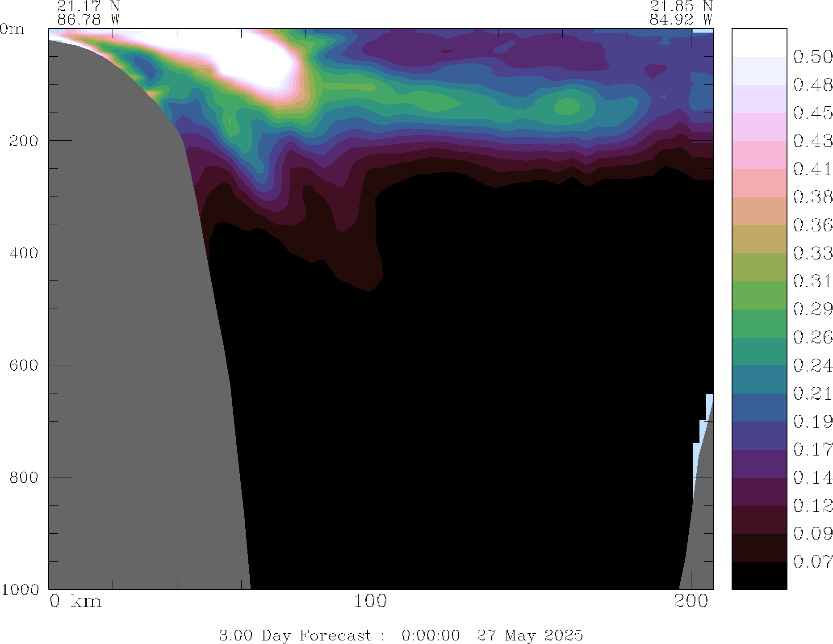Click the white swatch atop the colorbar
The image size is (833, 644).
(759, 42)
